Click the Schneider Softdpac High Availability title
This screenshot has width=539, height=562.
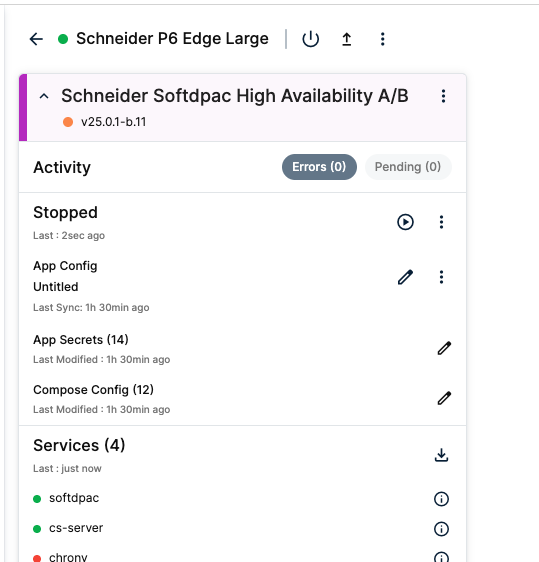click(x=235, y=96)
